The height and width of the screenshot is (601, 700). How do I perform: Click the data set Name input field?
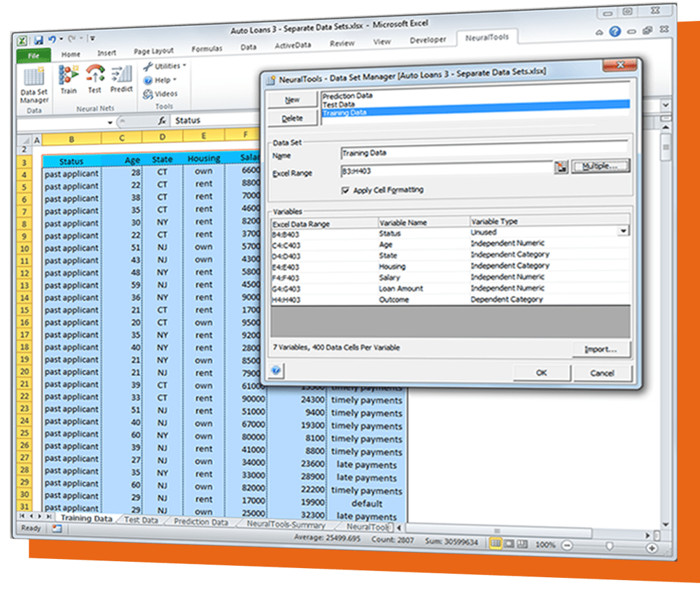tap(484, 152)
